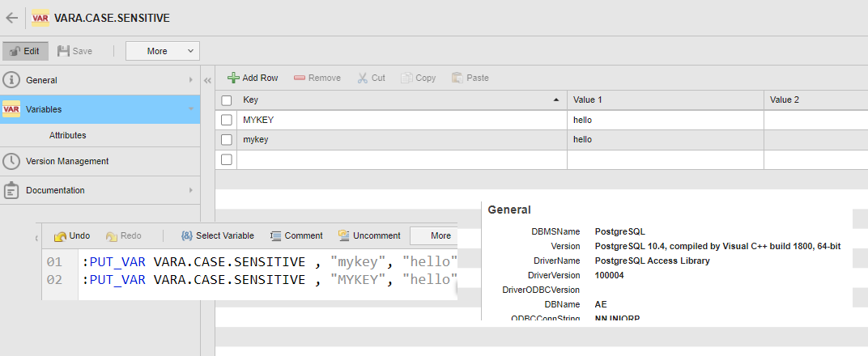Click the General info circle icon
Screen dimensions: 868x356
(x=11, y=80)
